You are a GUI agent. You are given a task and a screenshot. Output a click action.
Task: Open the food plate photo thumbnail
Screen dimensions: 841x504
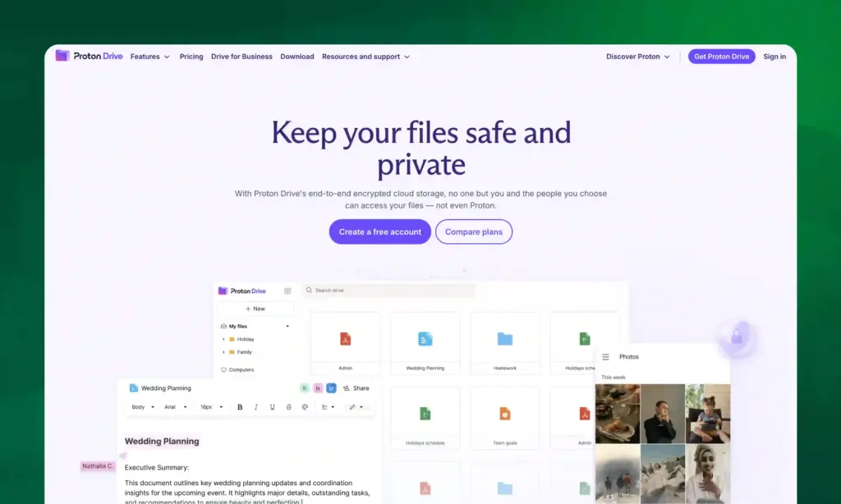pyautogui.click(x=618, y=414)
